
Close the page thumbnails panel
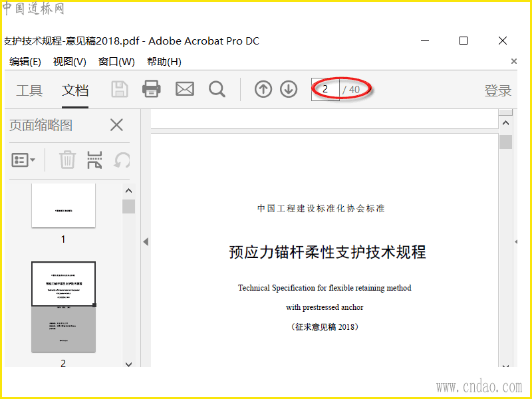(116, 125)
